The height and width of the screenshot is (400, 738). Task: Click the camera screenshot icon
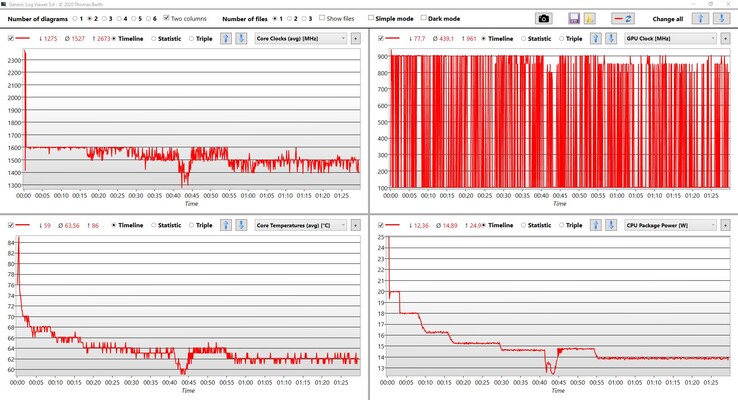click(x=544, y=18)
